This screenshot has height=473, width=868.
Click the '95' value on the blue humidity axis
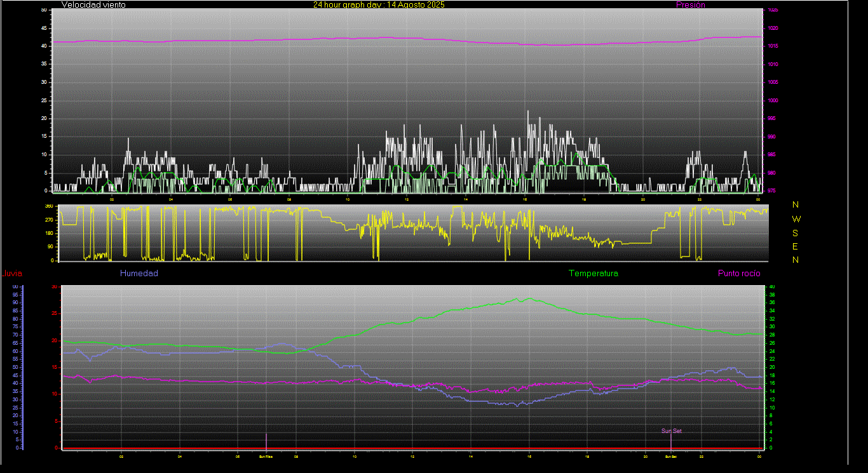pyautogui.click(x=15, y=295)
